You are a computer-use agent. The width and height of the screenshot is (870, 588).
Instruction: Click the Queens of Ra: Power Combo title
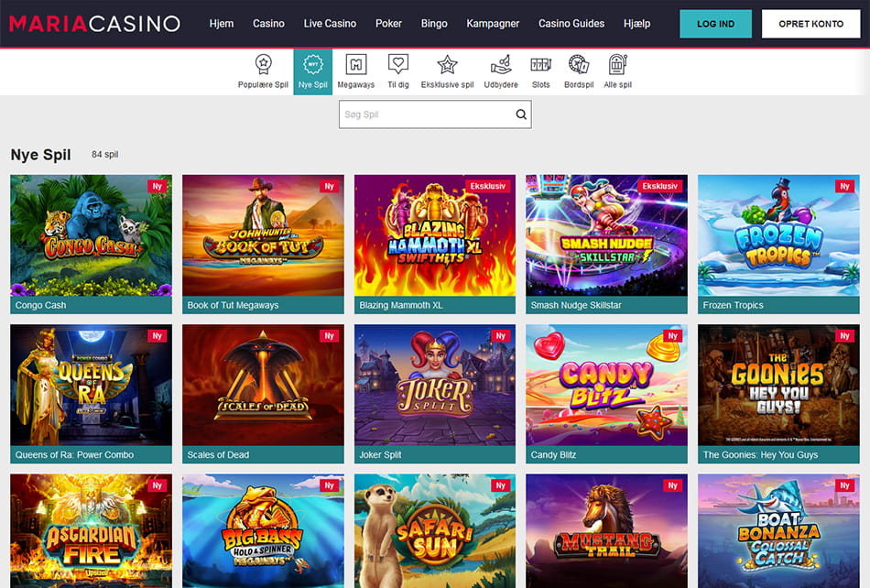tap(74, 455)
